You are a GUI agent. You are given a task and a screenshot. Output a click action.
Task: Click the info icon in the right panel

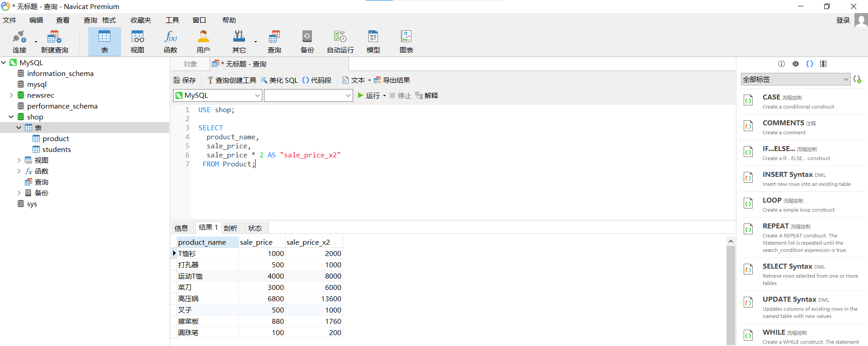[782, 64]
